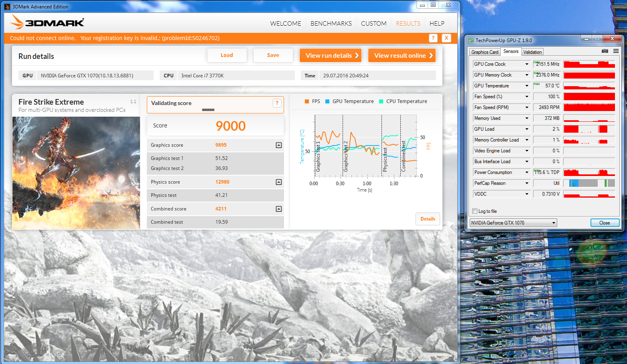
Task: Open the Video Engine Load dropdown
Action: tap(527, 151)
